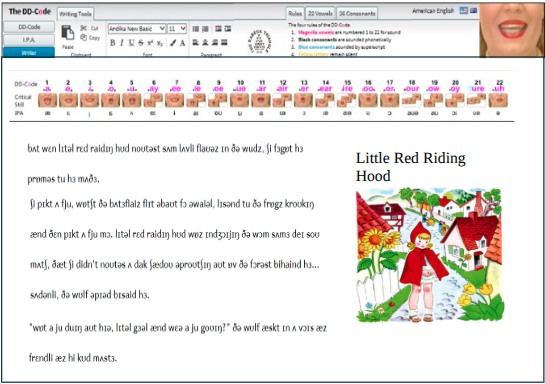The height and width of the screenshot is (384, 545).
Task: Click the font color A icon
Action: click(x=182, y=43)
